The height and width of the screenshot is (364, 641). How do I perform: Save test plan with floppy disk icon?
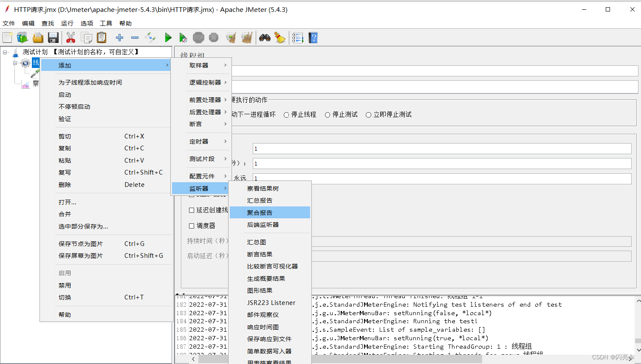[x=53, y=38]
